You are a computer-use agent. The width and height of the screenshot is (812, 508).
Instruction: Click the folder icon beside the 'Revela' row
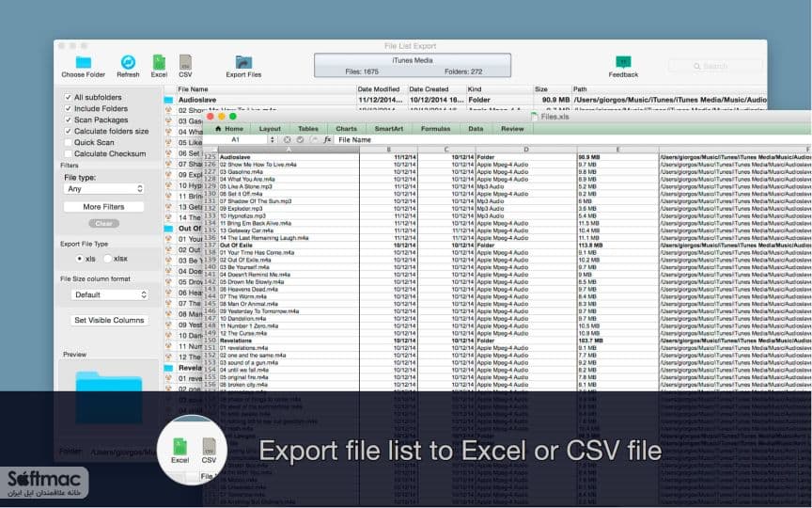(x=169, y=368)
